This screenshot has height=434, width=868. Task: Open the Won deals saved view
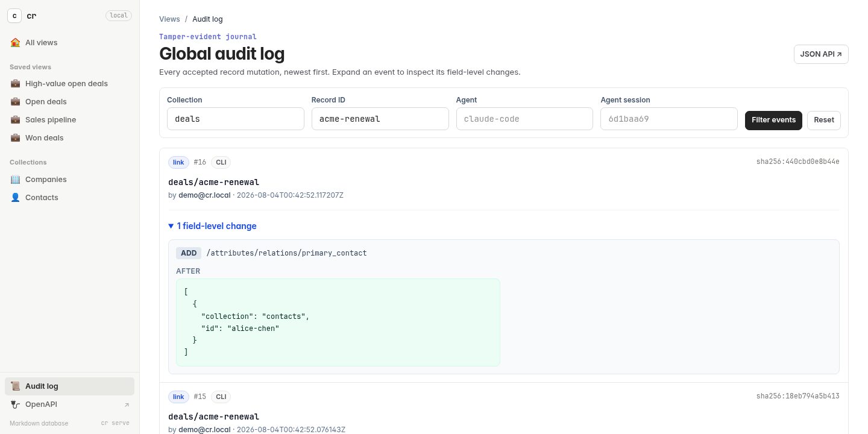pos(69,138)
